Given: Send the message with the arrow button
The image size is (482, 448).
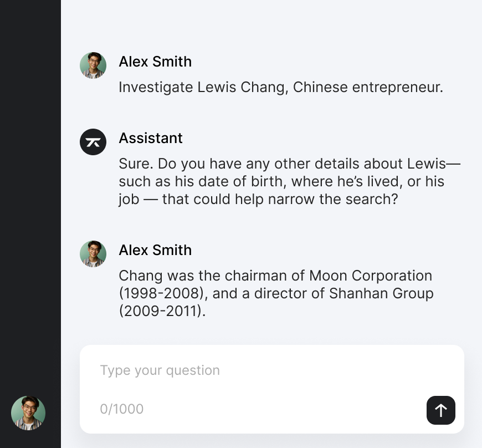Looking at the screenshot, I should pos(441,410).
